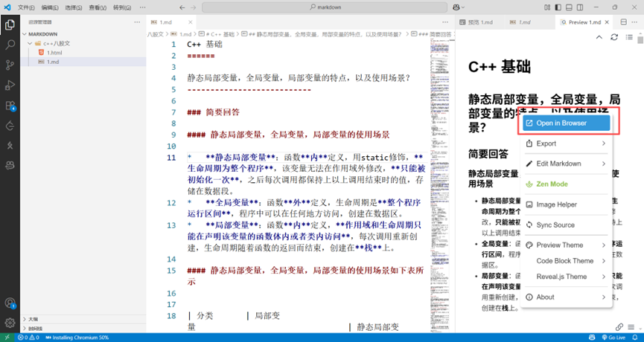The image size is (644, 342).
Task: Expand the Code Block Theme submenu
Action: pos(566,261)
